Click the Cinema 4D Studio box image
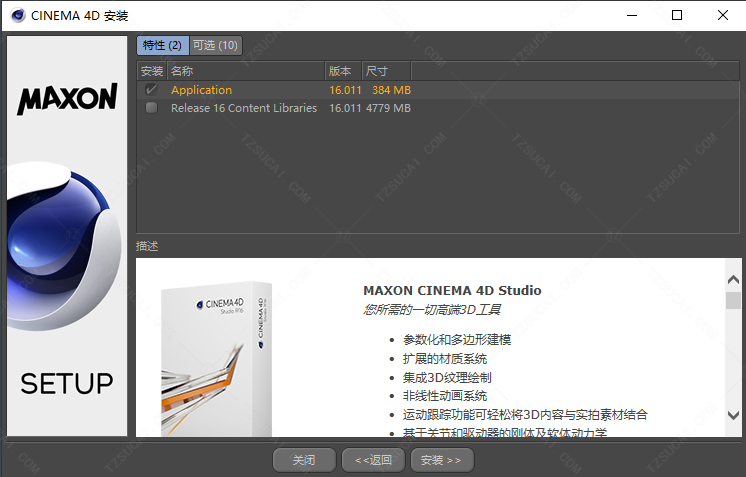This screenshot has width=746, height=477. click(216, 359)
